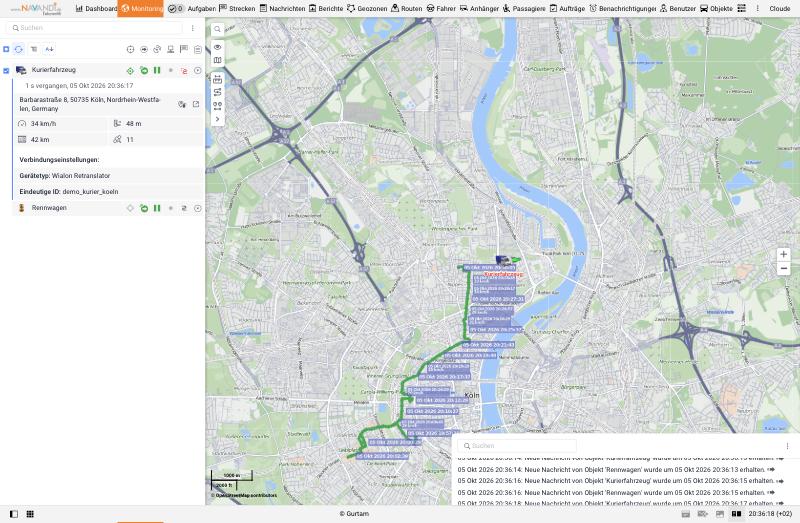Focus the unit list search field
This screenshot has width=800, height=523.
(93, 28)
